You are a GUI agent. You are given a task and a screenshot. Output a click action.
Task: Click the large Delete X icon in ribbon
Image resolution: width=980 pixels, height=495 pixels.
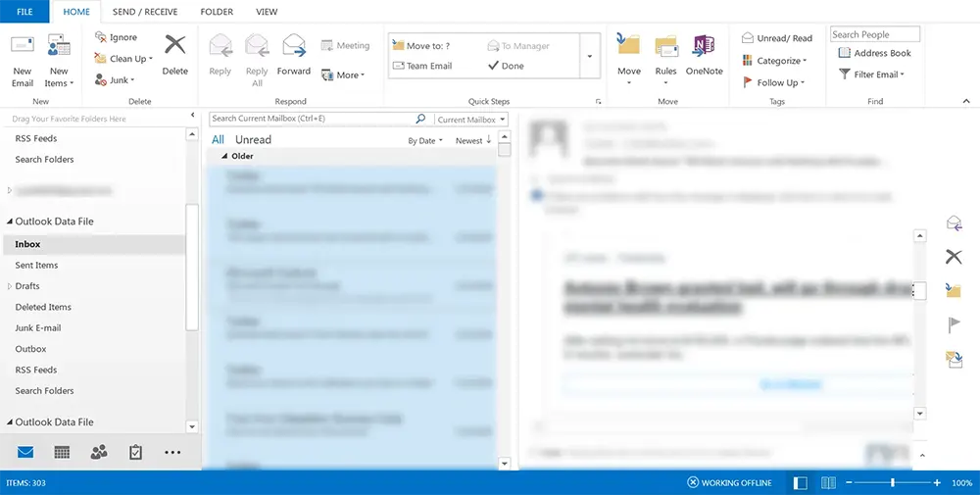pos(175,46)
